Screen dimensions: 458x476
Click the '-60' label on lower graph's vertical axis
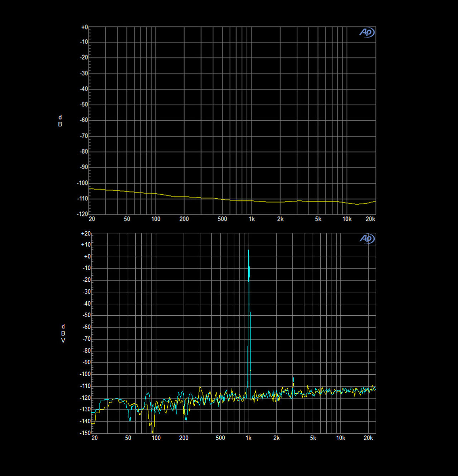(87, 327)
